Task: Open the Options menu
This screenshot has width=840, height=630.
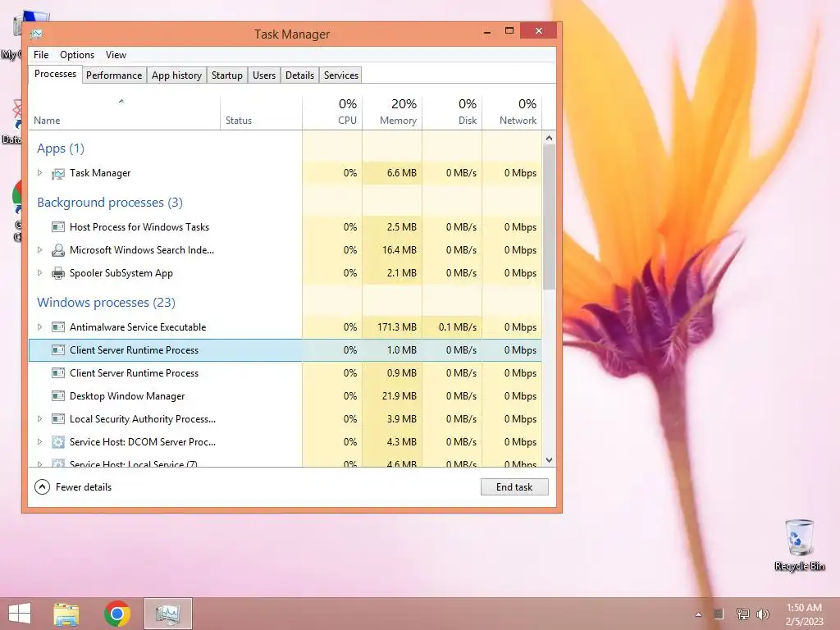Action: (76, 55)
